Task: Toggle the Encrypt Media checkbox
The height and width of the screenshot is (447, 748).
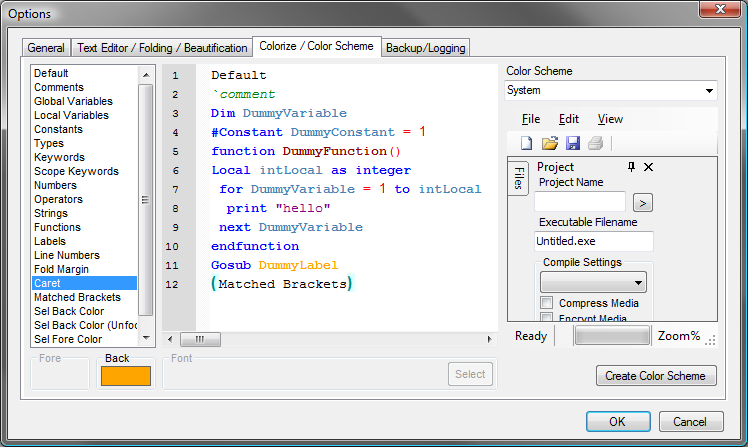Action: (547, 317)
